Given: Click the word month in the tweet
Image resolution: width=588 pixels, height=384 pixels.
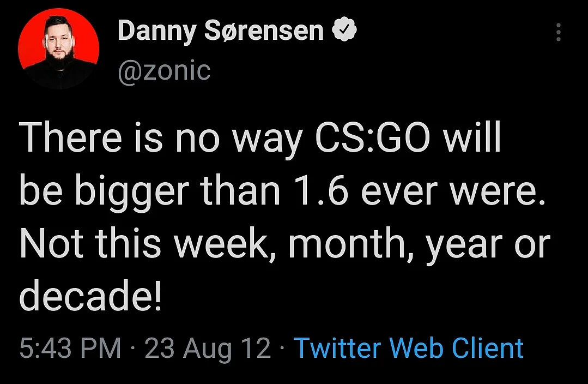Looking at the screenshot, I should coord(347,244).
